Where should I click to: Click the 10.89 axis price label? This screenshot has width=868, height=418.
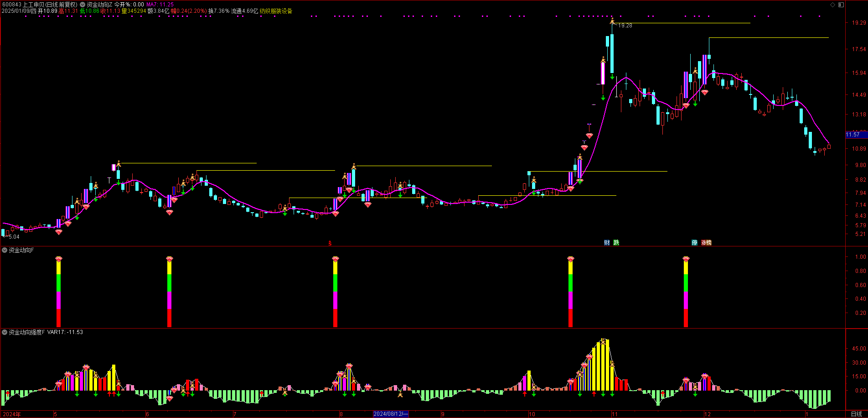(x=859, y=149)
